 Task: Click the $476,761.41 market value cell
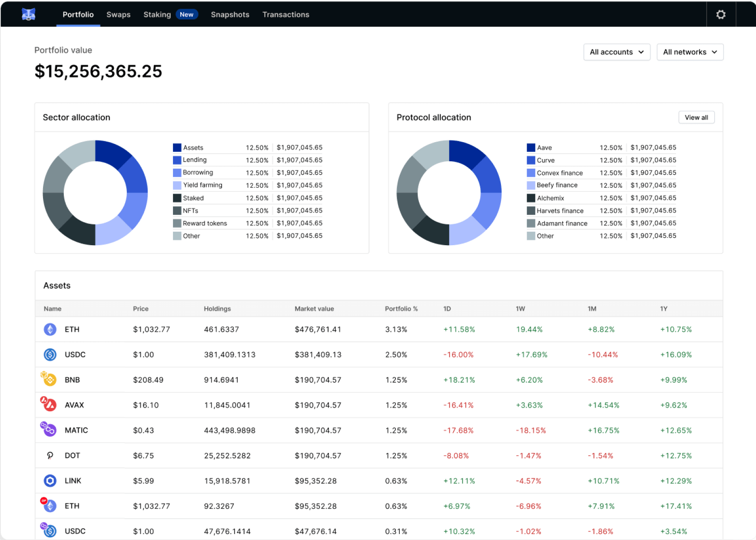point(318,330)
